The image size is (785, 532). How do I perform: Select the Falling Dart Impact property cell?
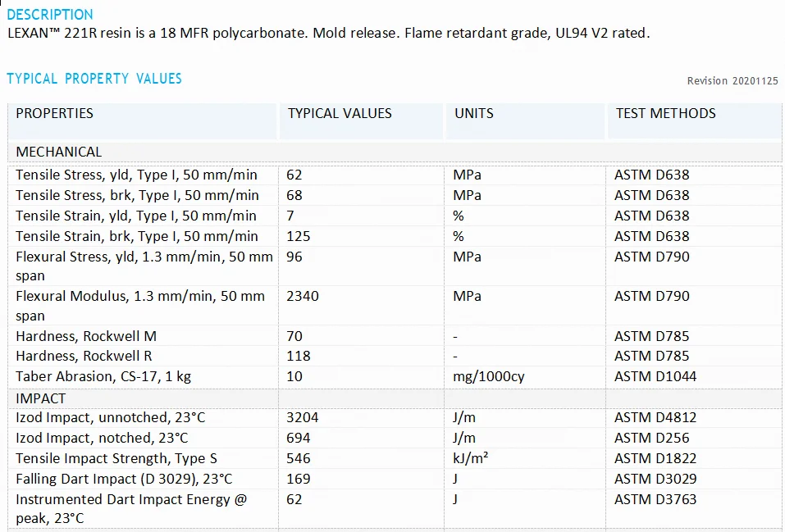(124, 479)
